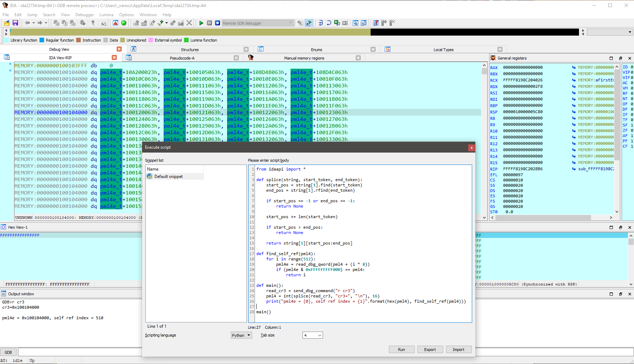Click the Step over debugger icon

329,23
